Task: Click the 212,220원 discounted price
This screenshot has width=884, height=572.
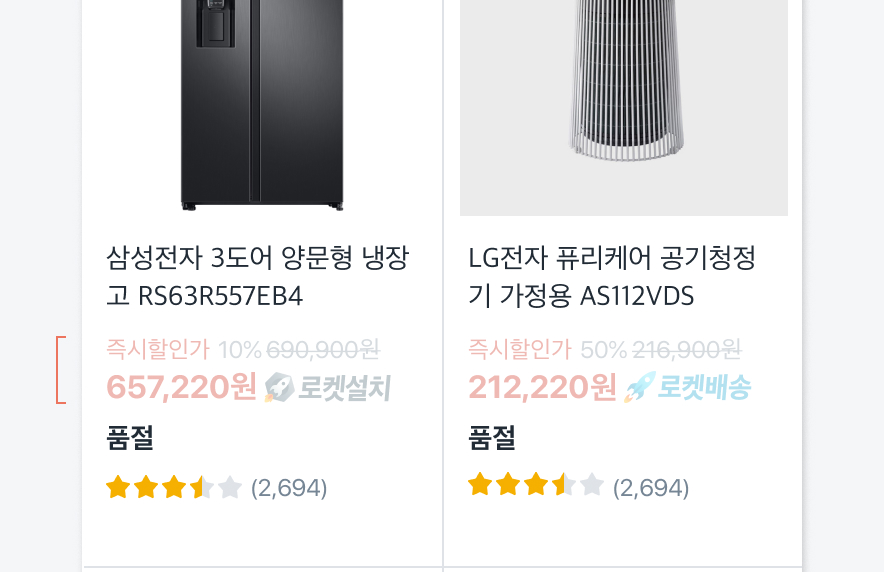Action: tap(543, 387)
